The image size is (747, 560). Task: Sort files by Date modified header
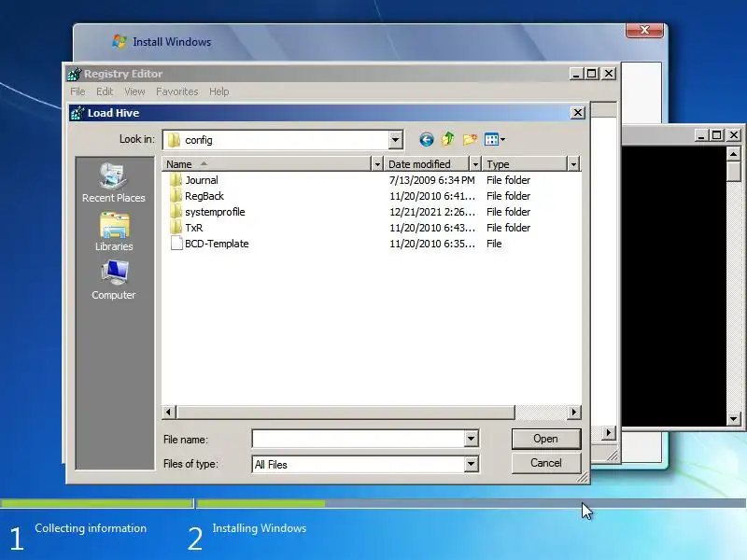tap(427, 164)
